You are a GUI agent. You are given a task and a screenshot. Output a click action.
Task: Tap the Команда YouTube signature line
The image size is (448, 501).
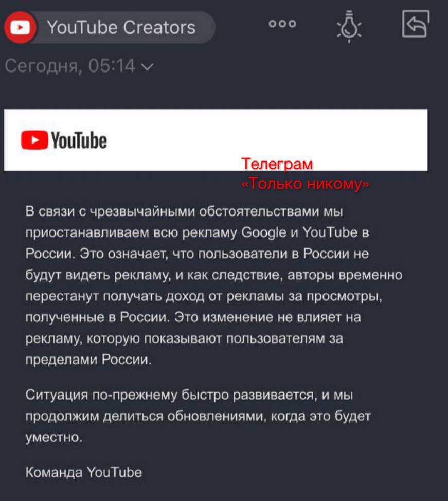point(84,472)
